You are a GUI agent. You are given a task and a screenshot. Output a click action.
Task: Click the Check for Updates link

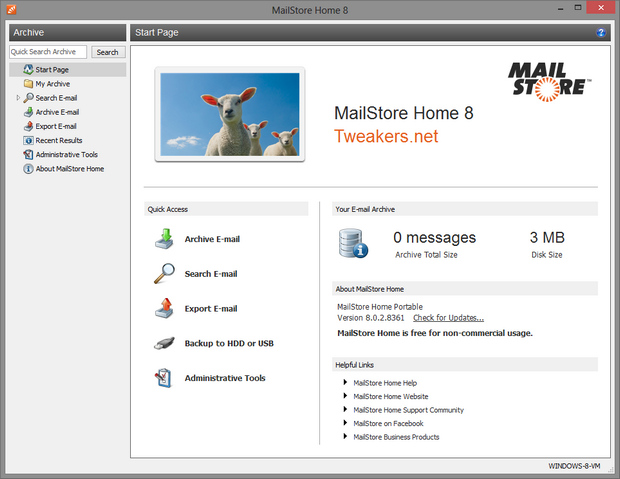[448, 318]
